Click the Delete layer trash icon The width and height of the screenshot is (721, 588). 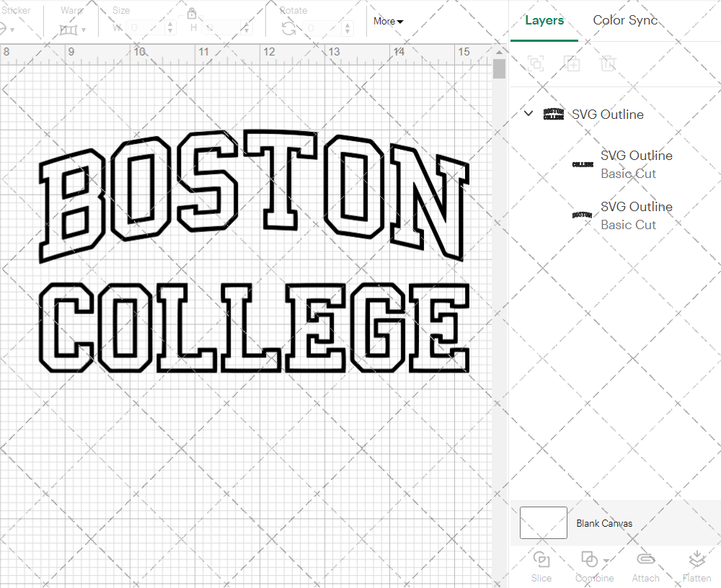click(609, 63)
